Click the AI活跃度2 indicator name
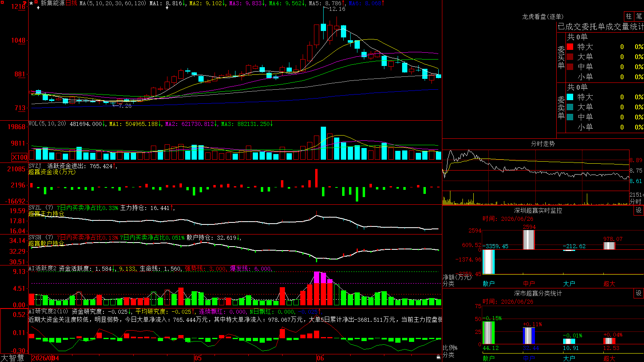The width and height of the screenshot is (644, 362). [x=43, y=268]
